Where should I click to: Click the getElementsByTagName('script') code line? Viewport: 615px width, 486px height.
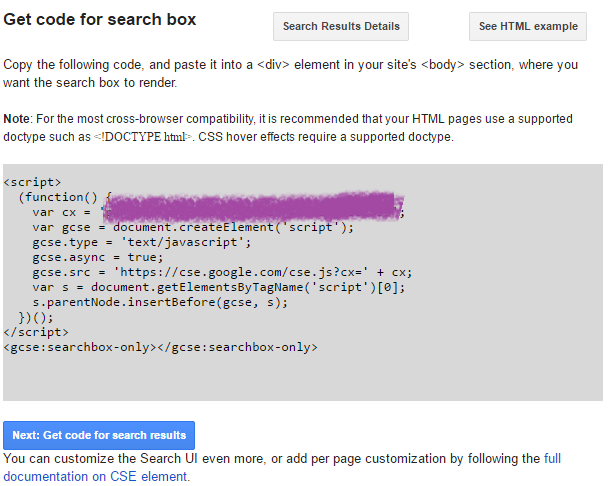click(x=218, y=287)
